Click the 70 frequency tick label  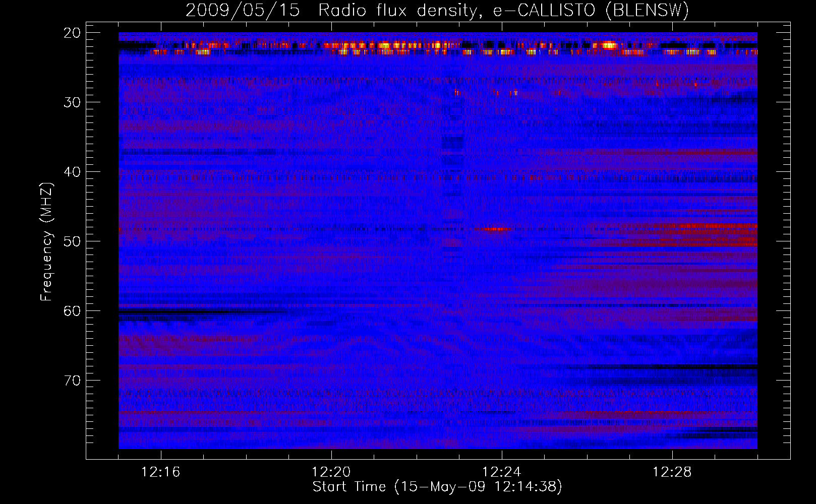[x=73, y=381]
